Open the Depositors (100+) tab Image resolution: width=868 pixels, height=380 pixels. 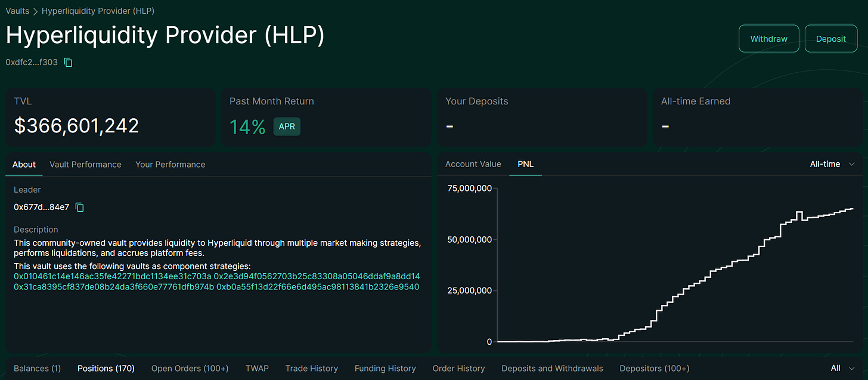coord(655,368)
